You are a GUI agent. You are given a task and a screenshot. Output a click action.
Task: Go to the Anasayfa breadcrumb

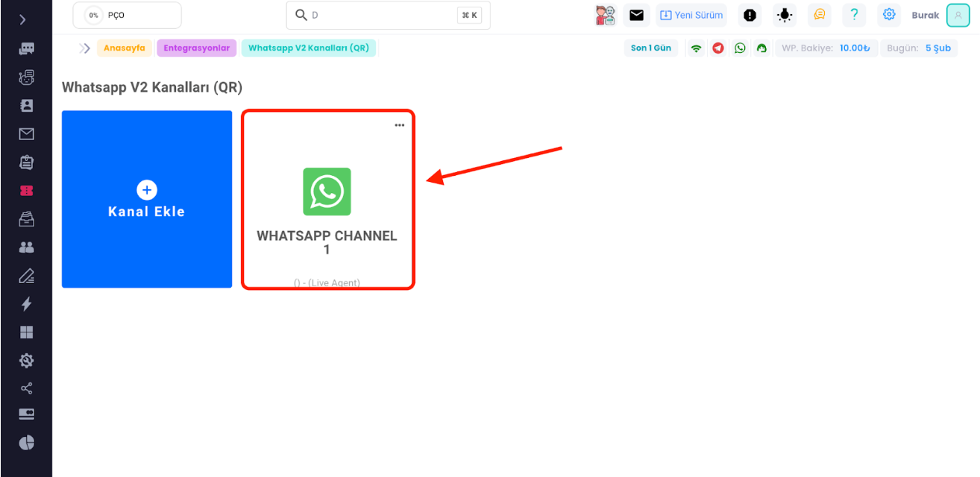point(125,48)
